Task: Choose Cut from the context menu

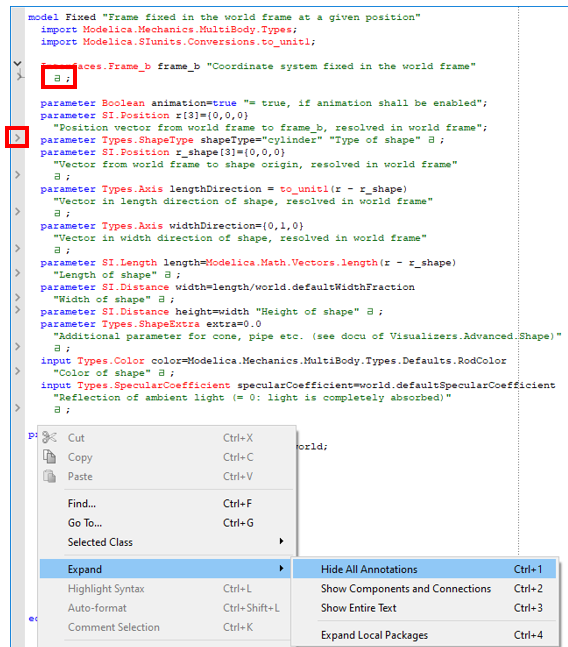Action: [167, 438]
